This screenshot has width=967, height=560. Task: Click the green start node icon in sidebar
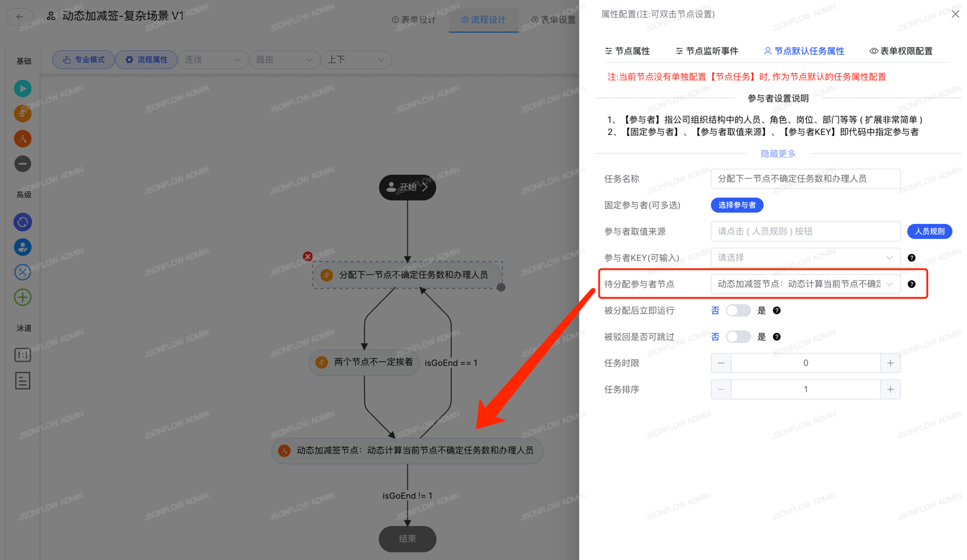point(23,88)
